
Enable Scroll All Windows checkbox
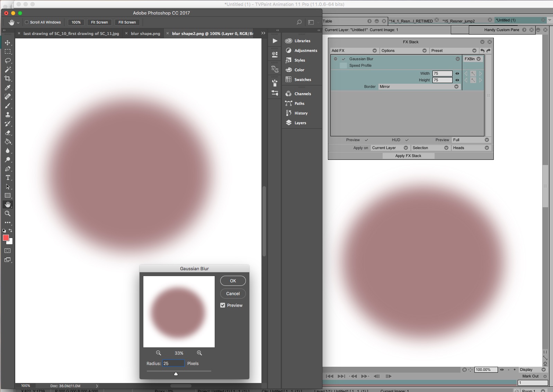click(27, 22)
